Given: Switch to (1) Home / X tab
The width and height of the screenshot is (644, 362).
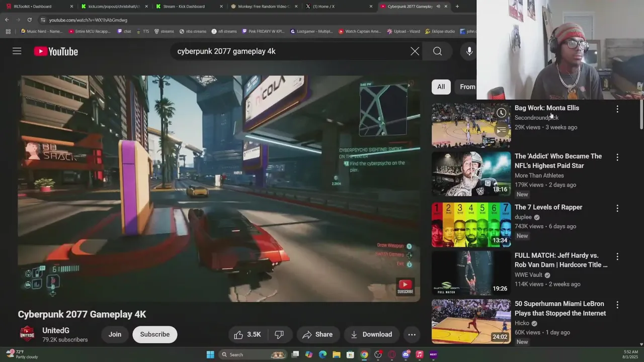Looking at the screenshot, I should tap(338, 7).
